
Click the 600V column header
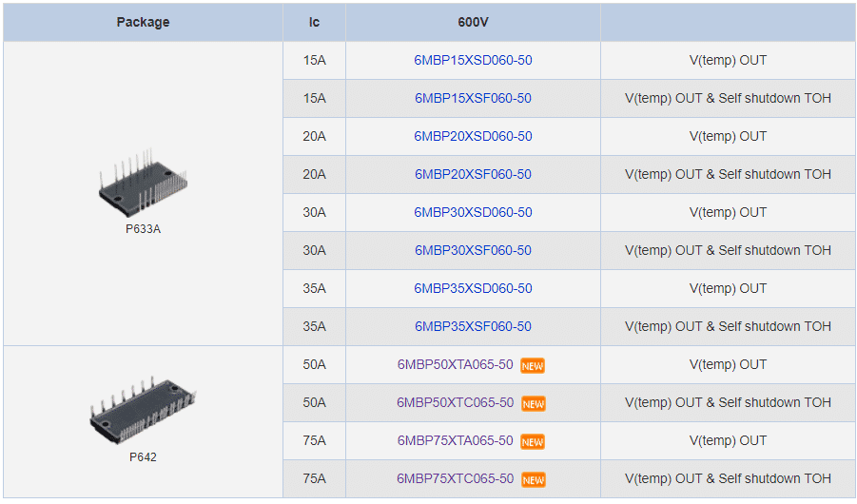point(473,23)
